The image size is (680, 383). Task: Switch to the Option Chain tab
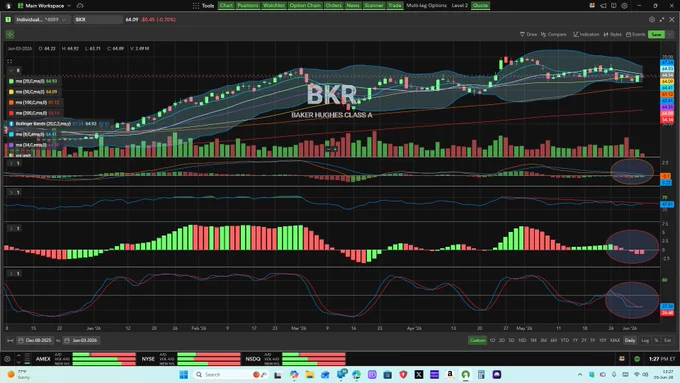pyautogui.click(x=305, y=6)
